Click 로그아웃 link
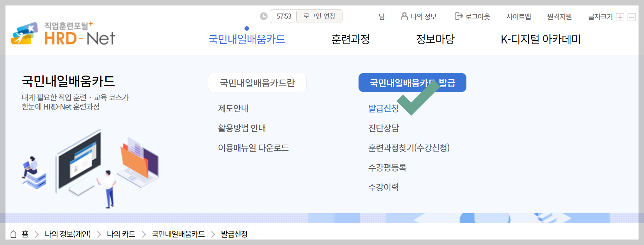644x245 pixels. [x=478, y=16]
